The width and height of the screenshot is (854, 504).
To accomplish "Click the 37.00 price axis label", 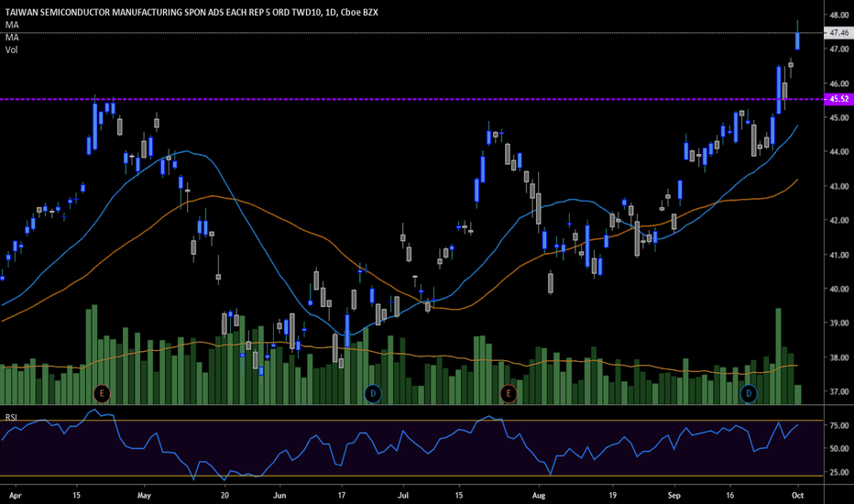I will click(838, 391).
